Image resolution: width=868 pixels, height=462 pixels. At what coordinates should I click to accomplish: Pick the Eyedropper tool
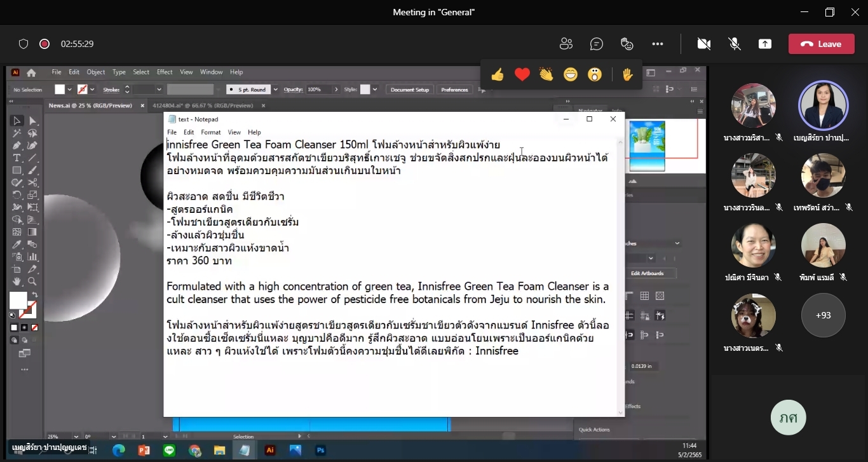pyautogui.click(x=17, y=245)
